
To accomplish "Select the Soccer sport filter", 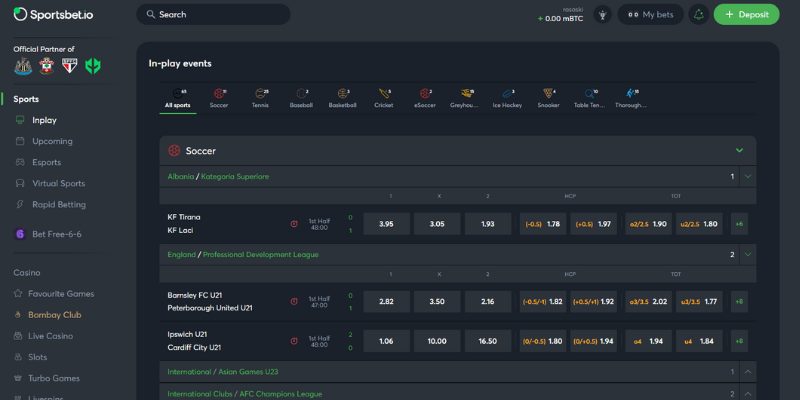I will [x=219, y=98].
